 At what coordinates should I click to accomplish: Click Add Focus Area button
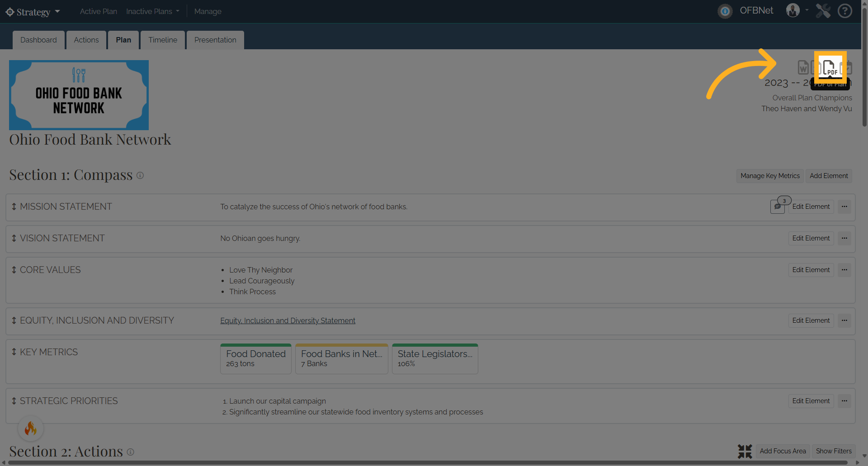tap(783, 451)
